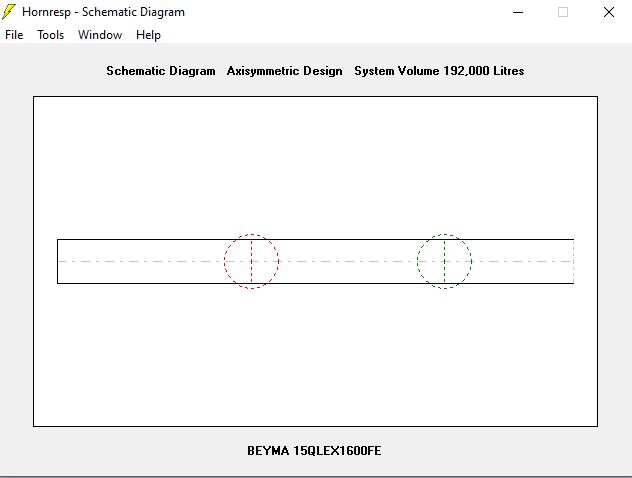Viewport: 632px width, 478px height.
Task: Open the File menu
Action: [x=14, y=35]
